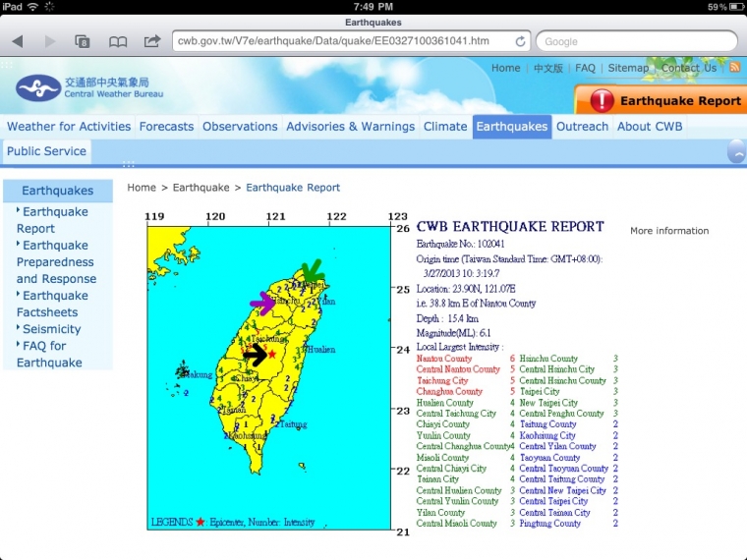Open the Observations menu
Viewport: 747px width, 560px height.
[240, 127]
